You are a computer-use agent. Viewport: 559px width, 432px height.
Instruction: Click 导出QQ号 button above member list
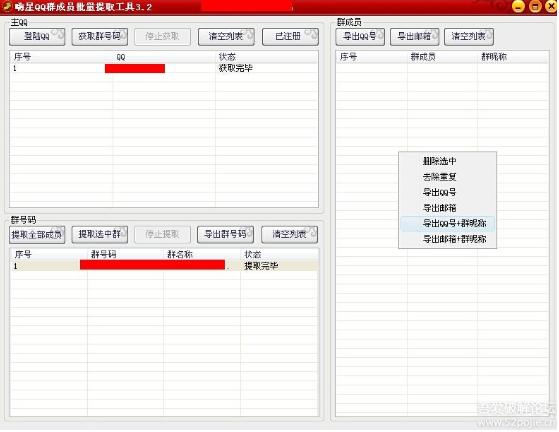360,37
